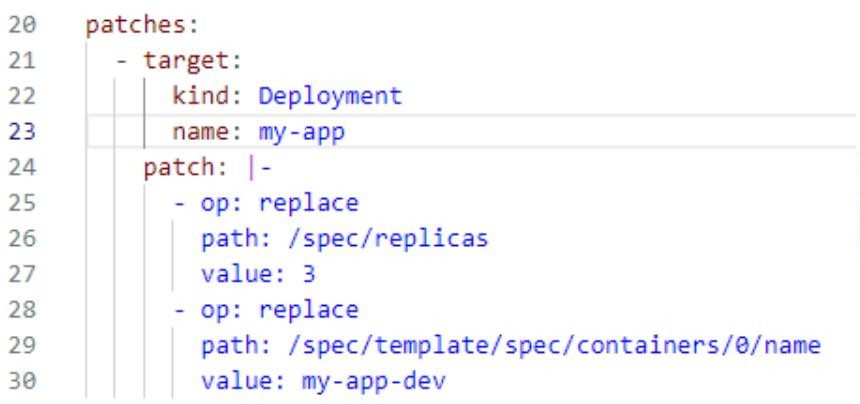This screenshot has height=404, width=860.
Task: Click line number 26 in gutter
Action: 22,239
